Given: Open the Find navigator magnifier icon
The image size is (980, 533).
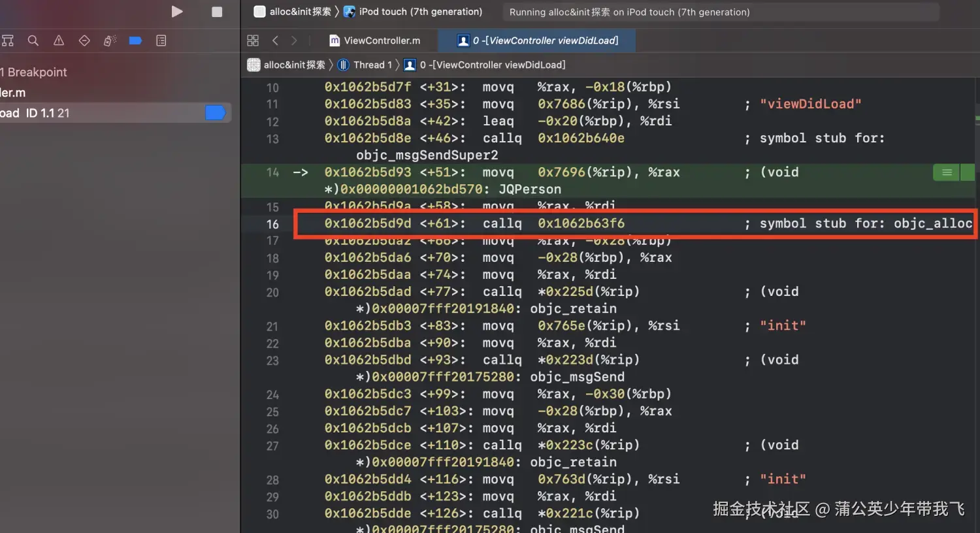Looking at the screenshot, I should (33, 40).
